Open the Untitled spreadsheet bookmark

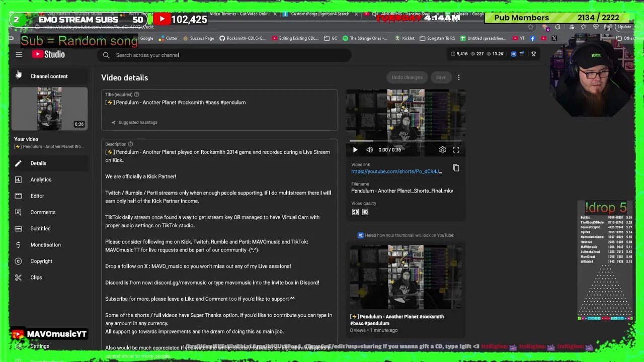483,38
